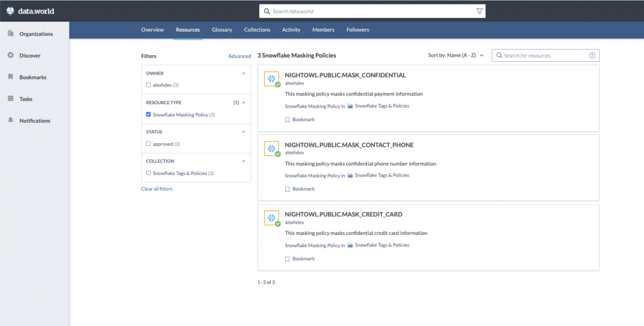Click collection folder icon in MASK_CONFIDENTIAL card
Screen dimensions: 644x326
pyautogui.click(x=350, y=106)
